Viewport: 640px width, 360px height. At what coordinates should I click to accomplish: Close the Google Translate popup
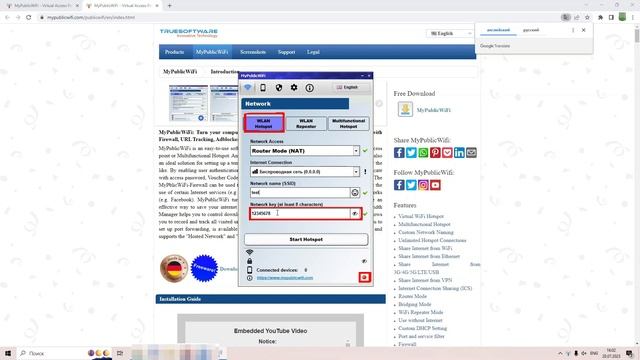584,30
